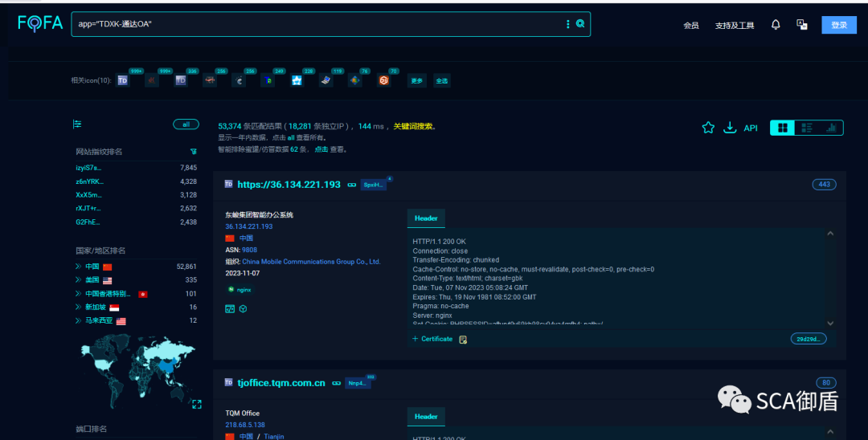Open the notifications bell
The image size is (868, 440).
click(x=776, y=25)
